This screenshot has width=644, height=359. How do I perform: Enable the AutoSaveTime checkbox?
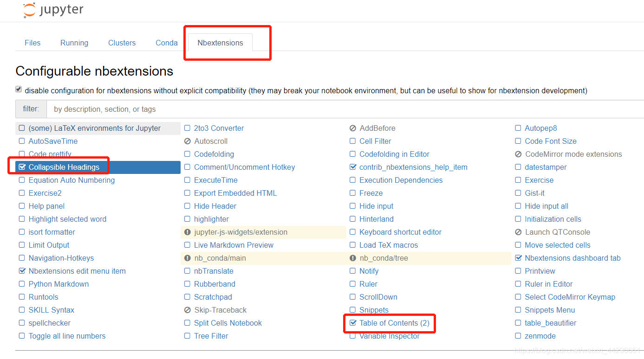coord(22,141)
